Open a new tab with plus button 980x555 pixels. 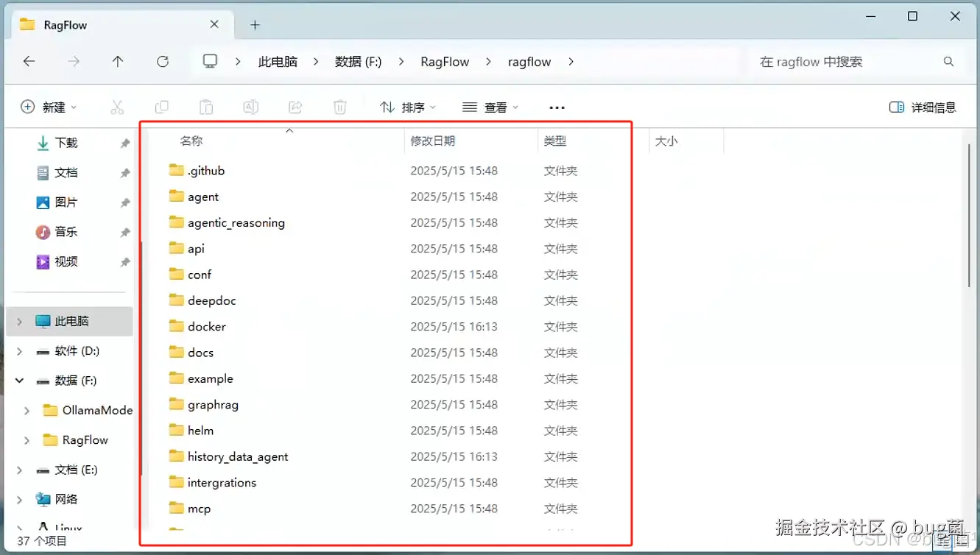point(255,25)
